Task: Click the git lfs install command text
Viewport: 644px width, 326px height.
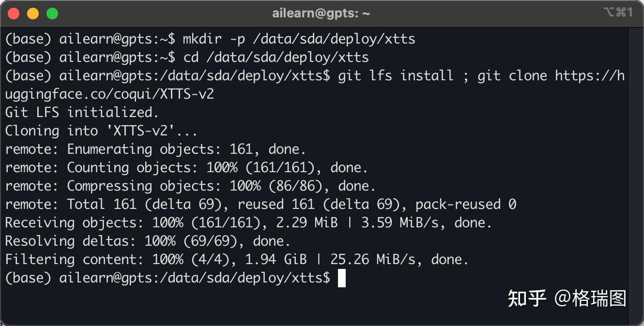Action: tap(396, 75)
